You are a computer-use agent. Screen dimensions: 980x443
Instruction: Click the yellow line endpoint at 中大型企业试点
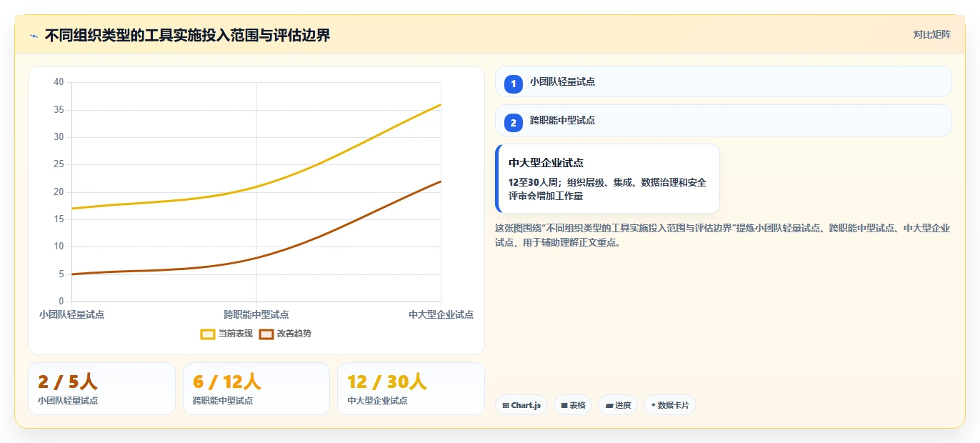click(x=441, y=104)
